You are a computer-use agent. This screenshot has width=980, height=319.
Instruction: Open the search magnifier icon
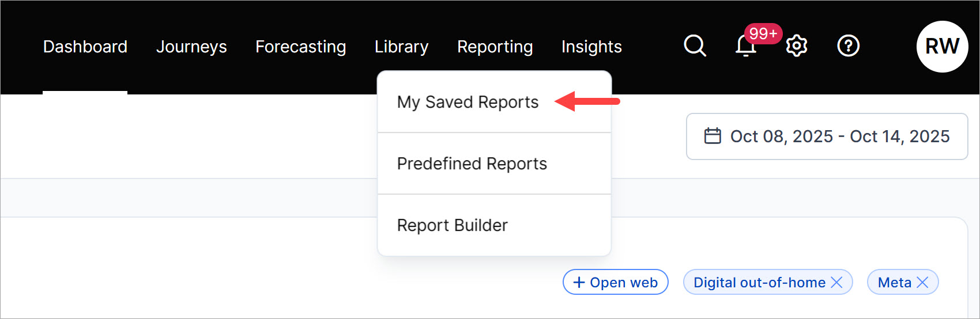pyautogui.click(x=695, y=45)
